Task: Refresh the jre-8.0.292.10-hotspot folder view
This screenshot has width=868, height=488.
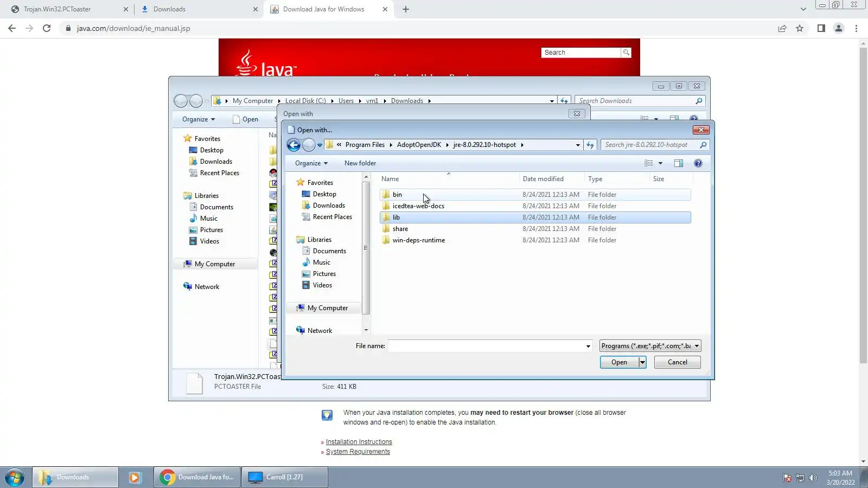Action: coord(590,145)
